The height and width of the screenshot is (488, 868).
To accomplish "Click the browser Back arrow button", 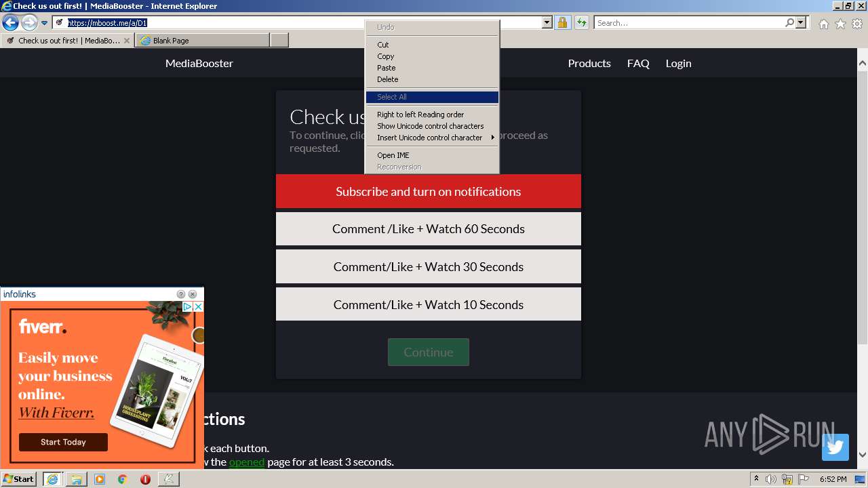I will [10, 23].
